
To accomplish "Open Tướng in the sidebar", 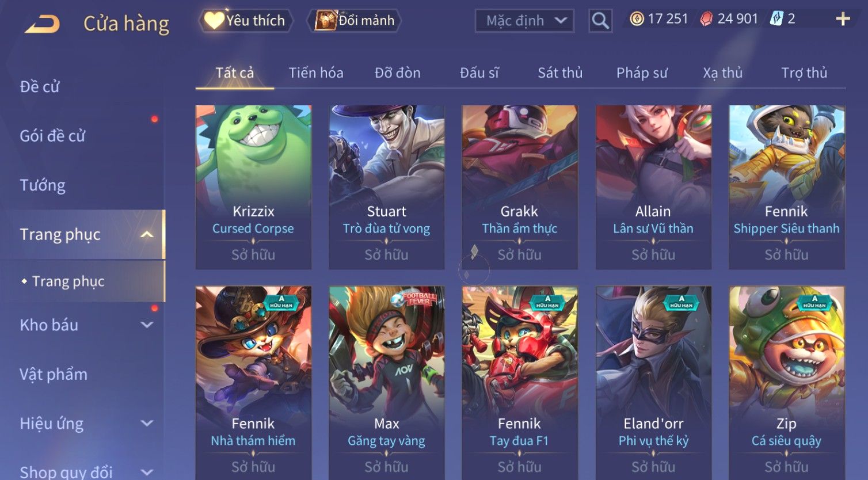I will [43, 185].
